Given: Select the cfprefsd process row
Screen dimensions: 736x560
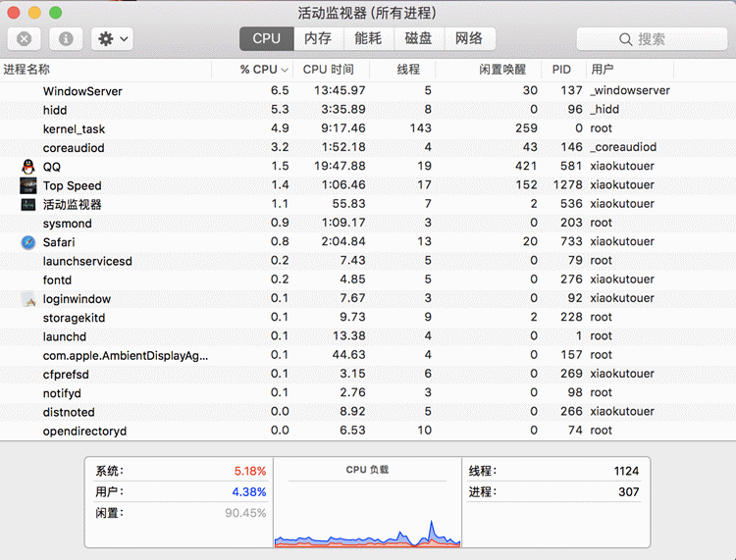Looking at the screenshot, I should coord(368,375).
